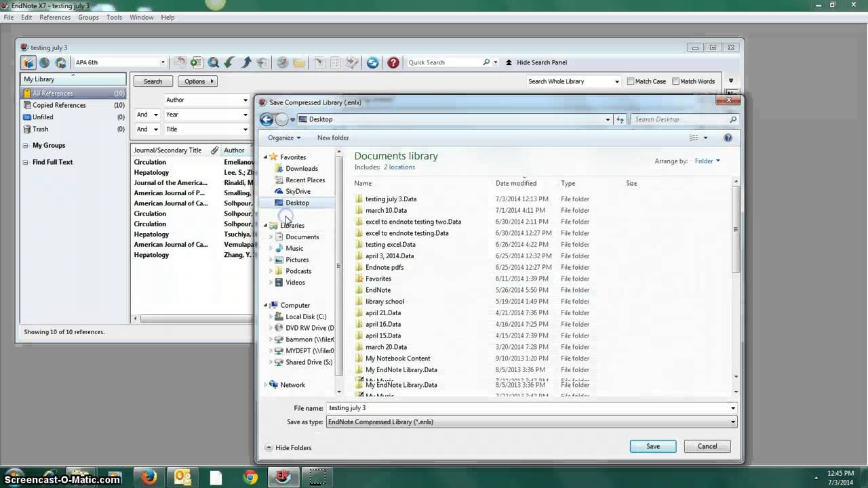Open Online Search magnifier icon in toolbar
Viewport: 868px width, 488px height.
[213, 62]
